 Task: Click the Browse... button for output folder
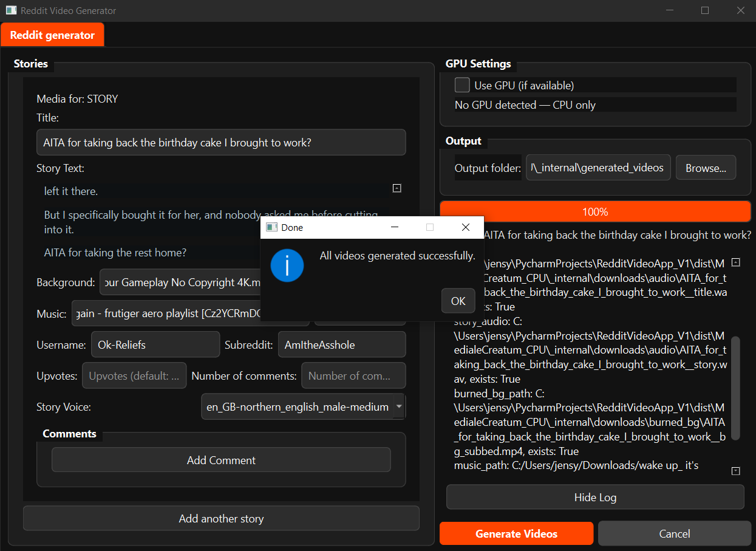(x=706, y=168)
